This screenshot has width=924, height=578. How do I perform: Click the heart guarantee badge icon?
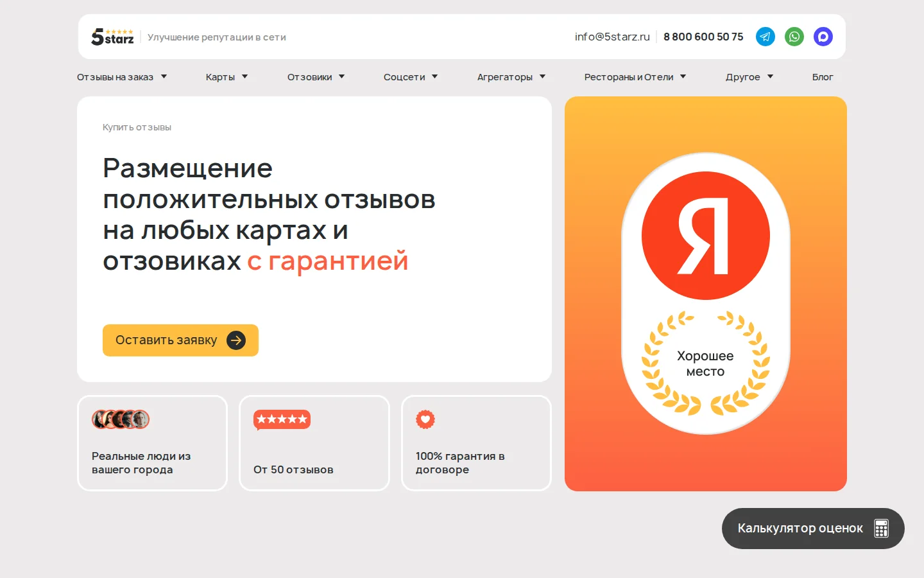(425, 419)
